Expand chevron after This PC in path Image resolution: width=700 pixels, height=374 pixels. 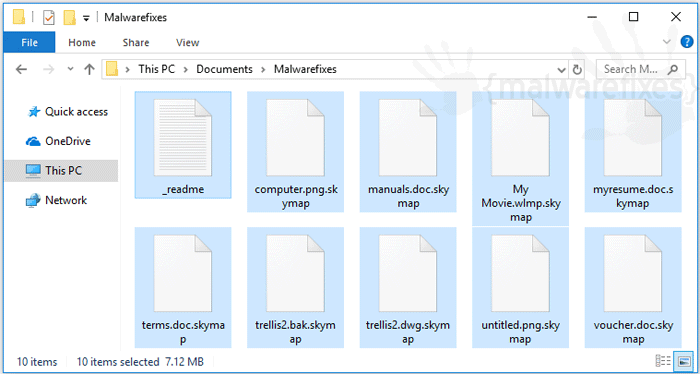pos(186,70)
